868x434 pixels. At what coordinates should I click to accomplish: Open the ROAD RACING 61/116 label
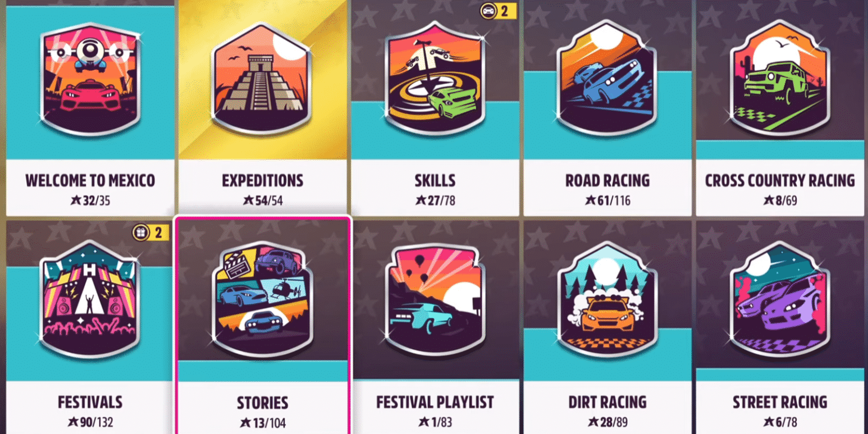607,189
